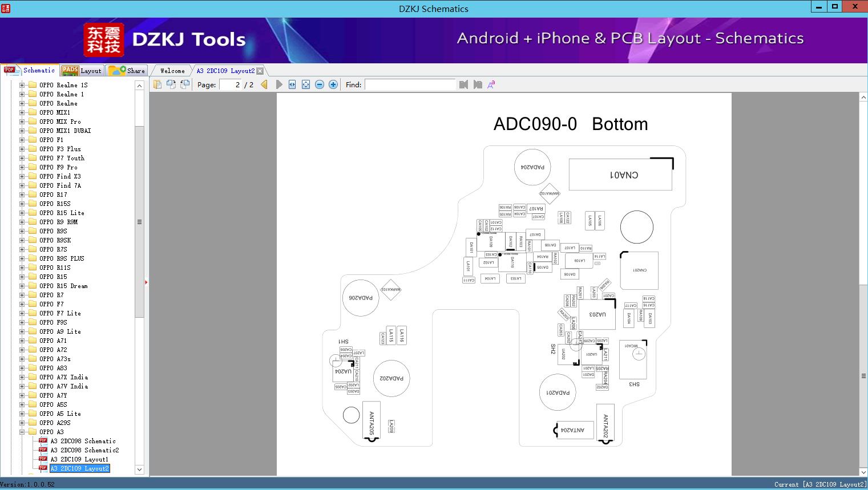Open A3 2DC098 Schematic file
Image resolution: width=868 pixels, height=490 pixels.
coord(83,441)
